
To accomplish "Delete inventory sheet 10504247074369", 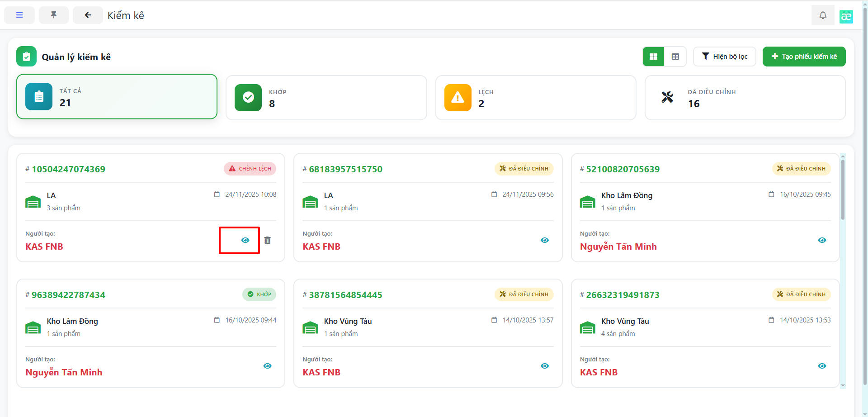I will tap(268, 240).
